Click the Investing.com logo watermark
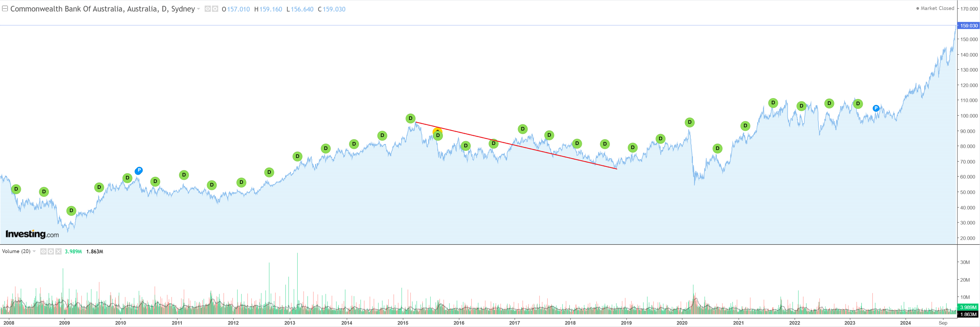Viewport: 980px width, 327px height. pos(32,234)
